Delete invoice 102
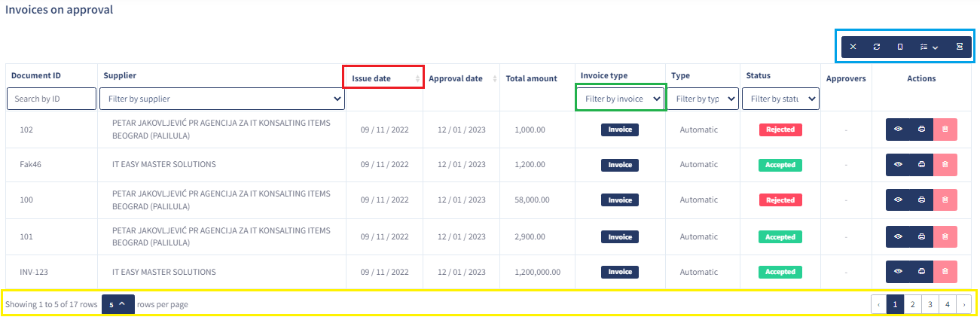 tap(945, 130)
